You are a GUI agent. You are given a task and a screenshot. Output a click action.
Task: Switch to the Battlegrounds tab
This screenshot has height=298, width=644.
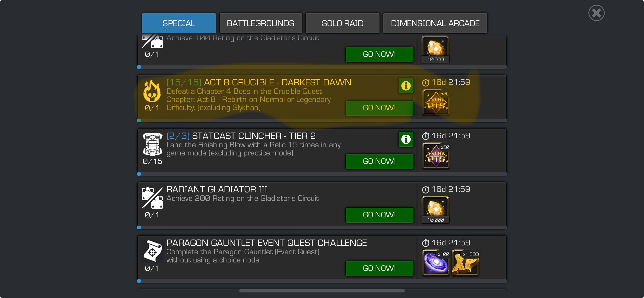[261, 23]
